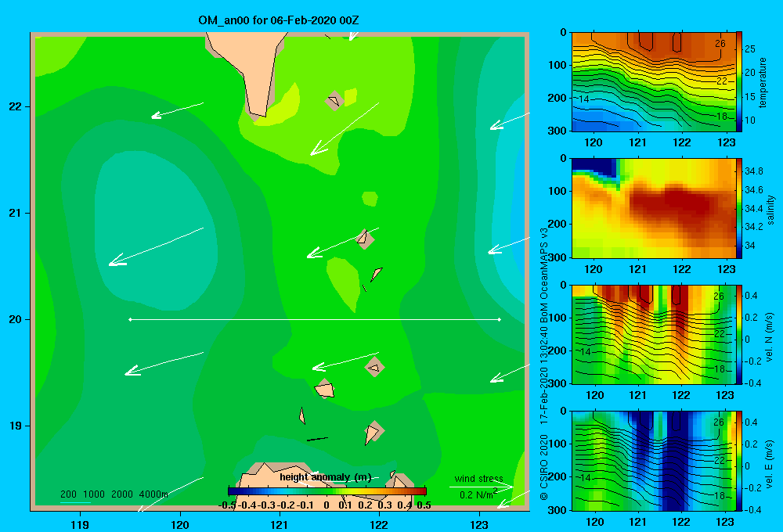Click the latitude label 20 on map
The image size is (783, 532).
(16, 319)
